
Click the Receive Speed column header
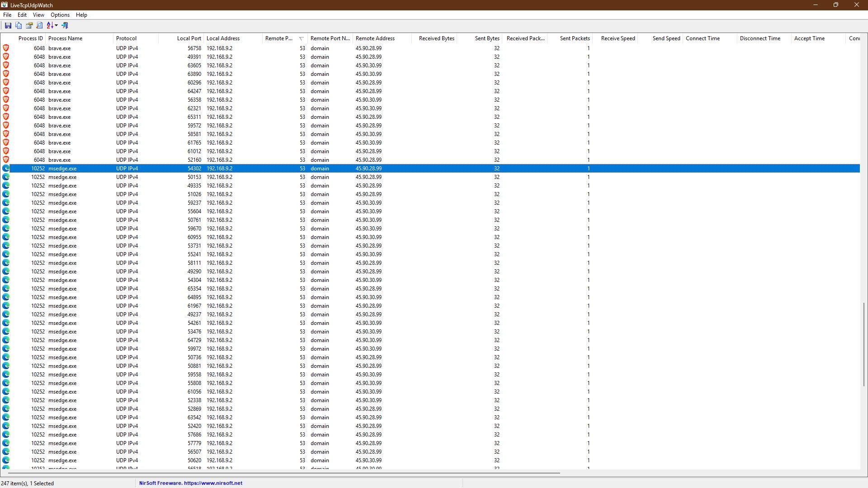point(615,38)
